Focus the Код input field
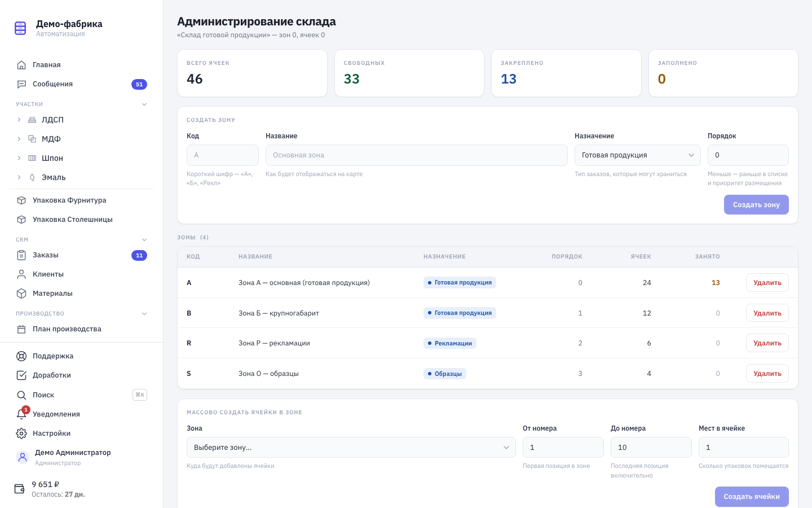Image resolution: width=812 pixels, height=508 pixels. point(223,155)
